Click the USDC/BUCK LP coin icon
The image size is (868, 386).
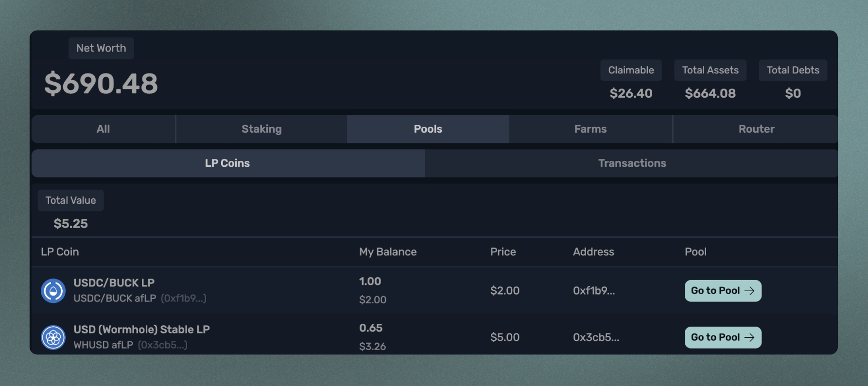(53, 291)
